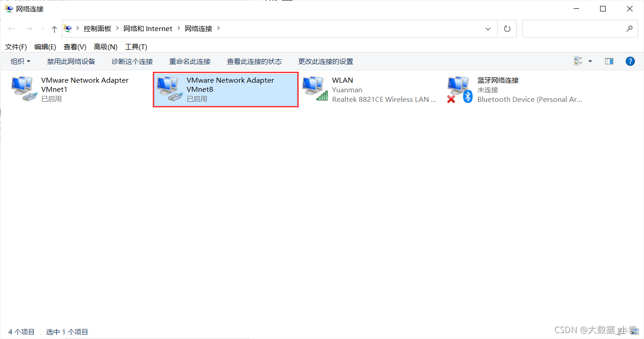This screenshot has height=339, width=644.
Task: Open the 编辑(E) menu
Action: [x=45, y=47]
